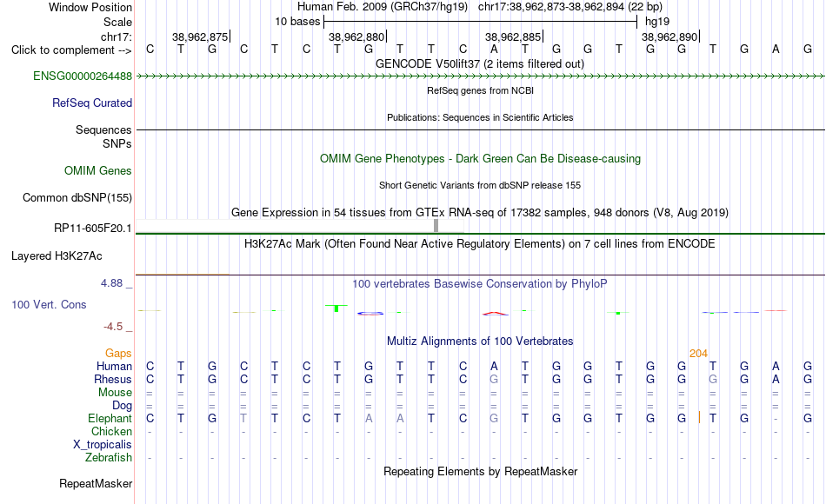Click 'Short Genetic Variants from dbSNP' title

pyautogui.click(x=480, y=185)
